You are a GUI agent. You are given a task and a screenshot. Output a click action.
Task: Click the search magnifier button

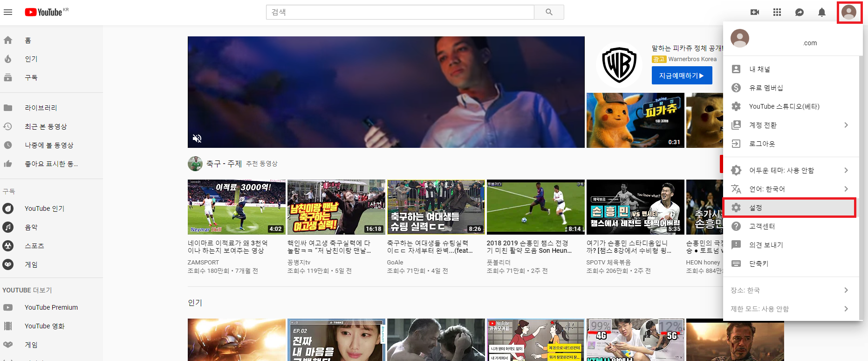pyautogui.click(x=549, y=12)
